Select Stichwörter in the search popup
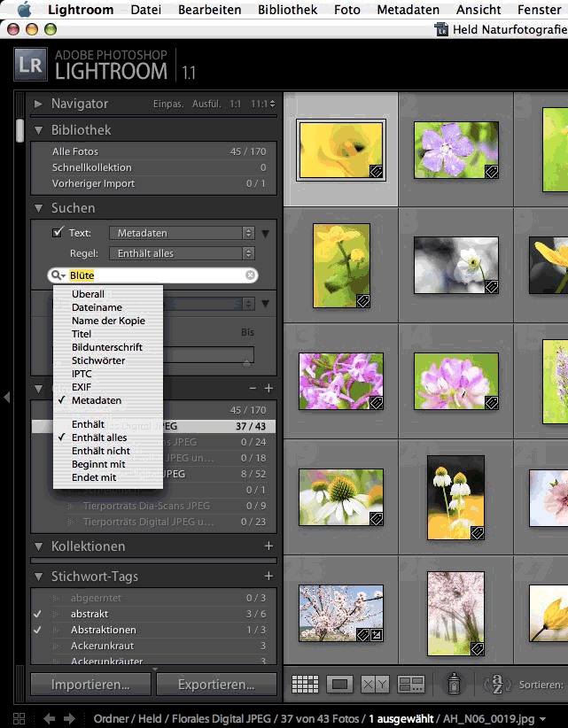 pos(98,360)
